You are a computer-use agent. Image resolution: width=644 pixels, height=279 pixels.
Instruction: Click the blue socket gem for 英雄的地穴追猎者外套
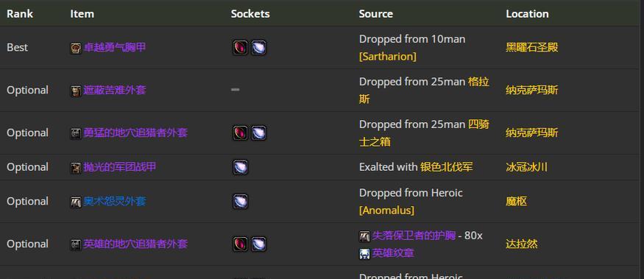tap(258, 244)
